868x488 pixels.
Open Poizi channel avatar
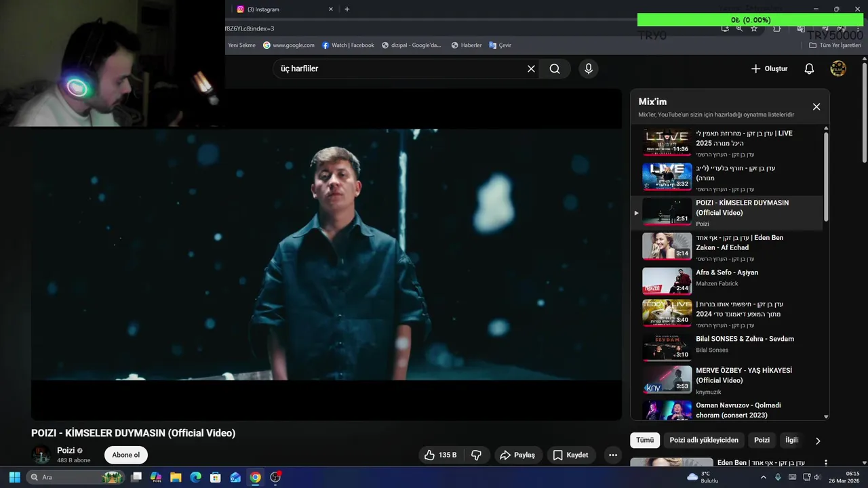[x=41, y=455]
